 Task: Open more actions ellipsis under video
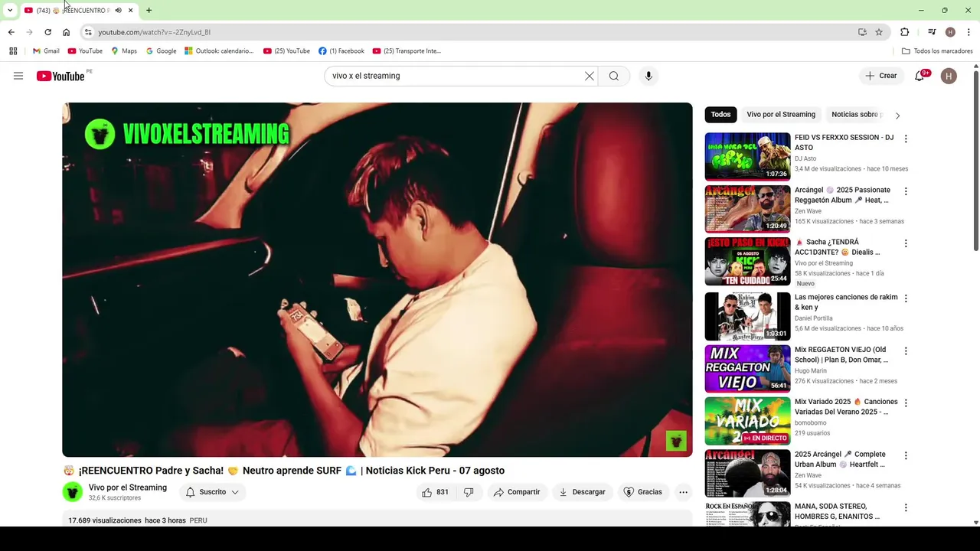pyautogui.click(x=683, y=492)
